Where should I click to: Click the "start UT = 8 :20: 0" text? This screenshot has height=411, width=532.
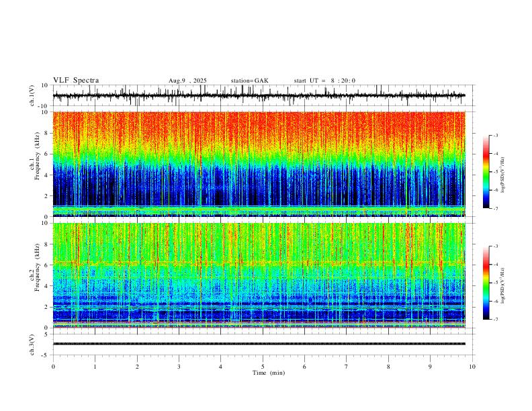[x=324, y=81]
